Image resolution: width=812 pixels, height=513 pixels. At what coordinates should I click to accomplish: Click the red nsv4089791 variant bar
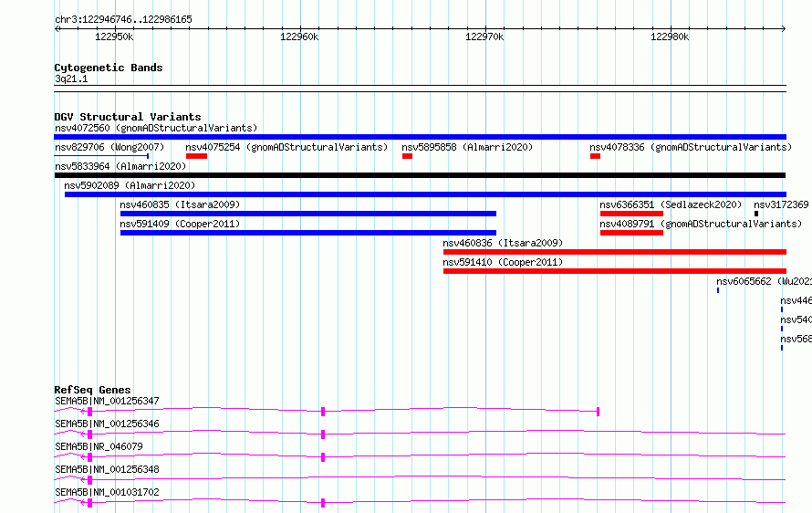[631, 233]
